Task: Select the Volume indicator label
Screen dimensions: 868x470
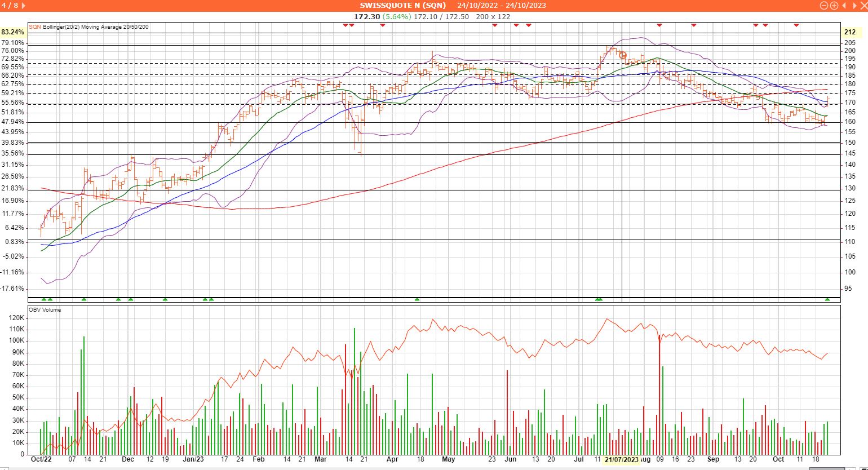Action: pos(52,309)
